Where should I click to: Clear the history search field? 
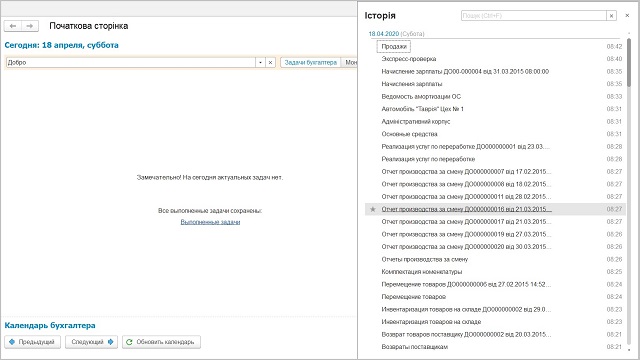(x=611, y=16)
